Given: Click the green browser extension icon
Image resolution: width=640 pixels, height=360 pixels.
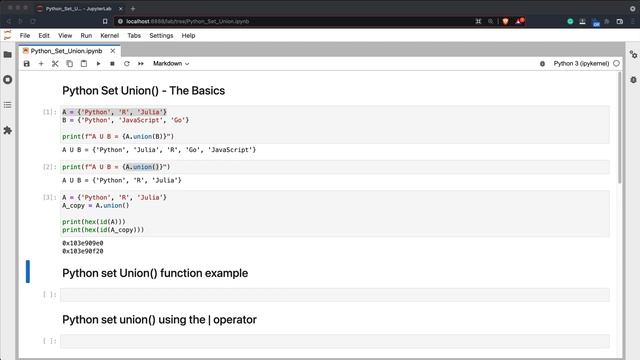Looking at the screenshot, I should [570, 21].
